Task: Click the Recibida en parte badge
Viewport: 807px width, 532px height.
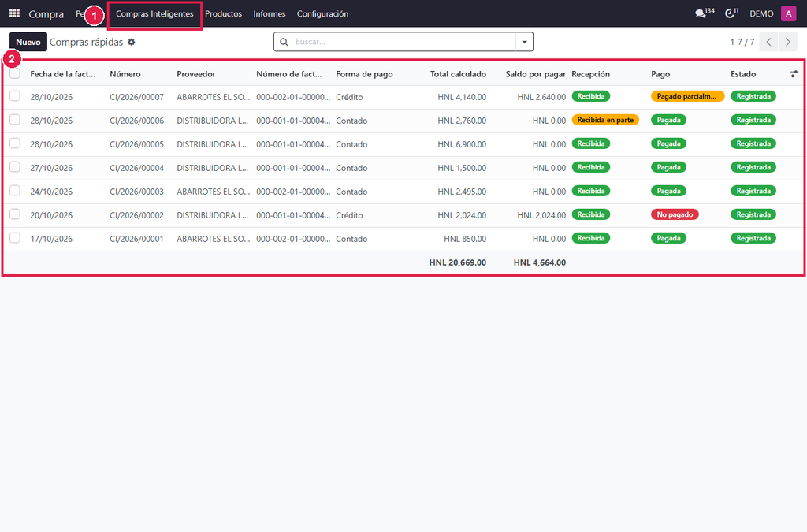Action: [605, 120]
